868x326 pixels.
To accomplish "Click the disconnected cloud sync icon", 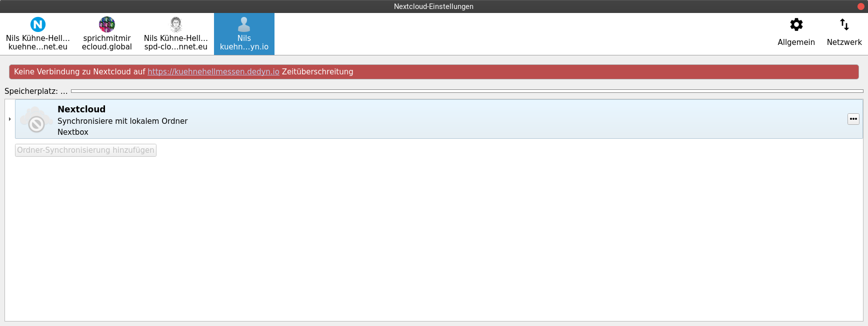I will point(36,120).
